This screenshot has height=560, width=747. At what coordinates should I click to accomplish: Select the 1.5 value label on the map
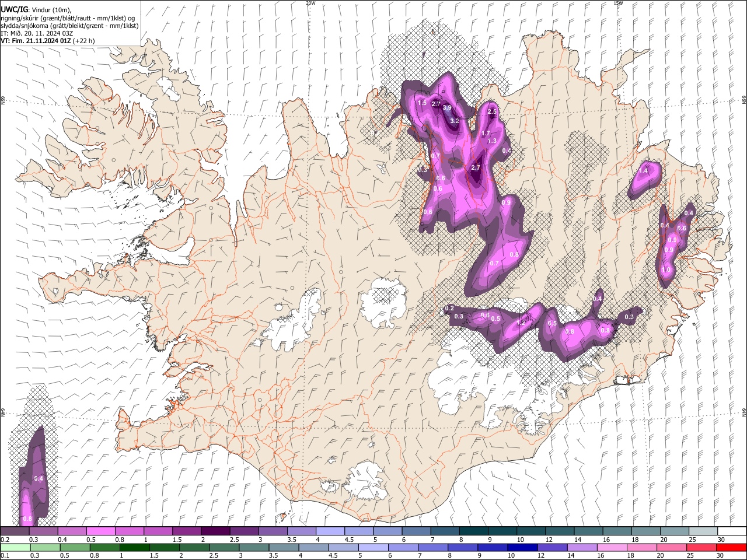click(423, 103)
